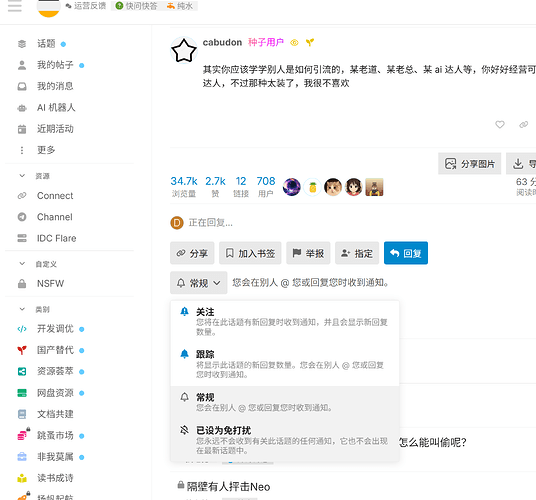
Task: Open the 读书成诗 category
Action: [x=55, y=478]
